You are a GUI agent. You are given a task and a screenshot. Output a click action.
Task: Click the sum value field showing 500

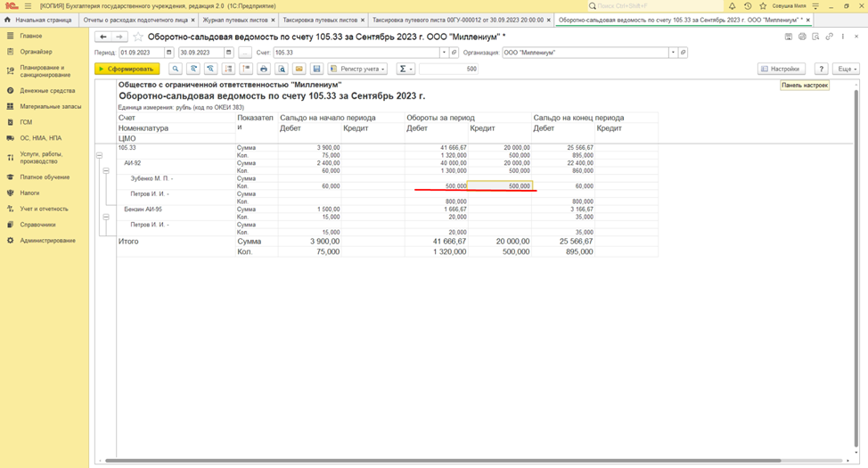[x=449, y=69]
